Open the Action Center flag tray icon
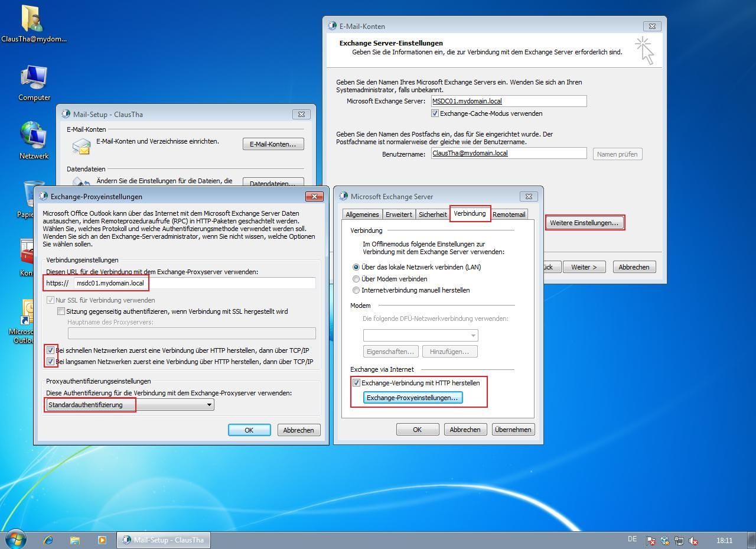 point(651,540)
